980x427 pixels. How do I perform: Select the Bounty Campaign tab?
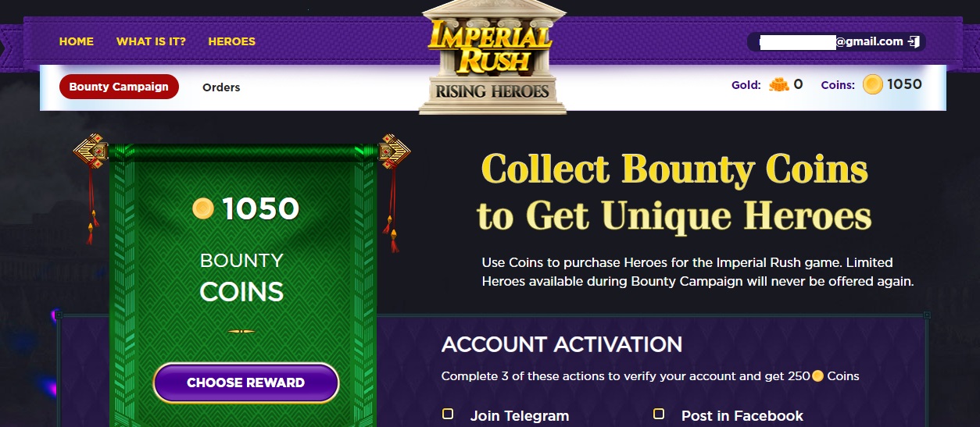point(119,87)
